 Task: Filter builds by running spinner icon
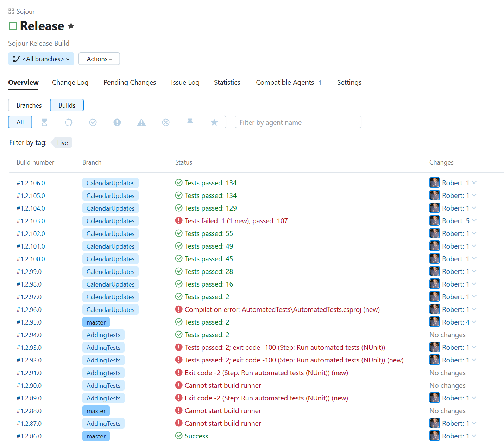[69, 122]
